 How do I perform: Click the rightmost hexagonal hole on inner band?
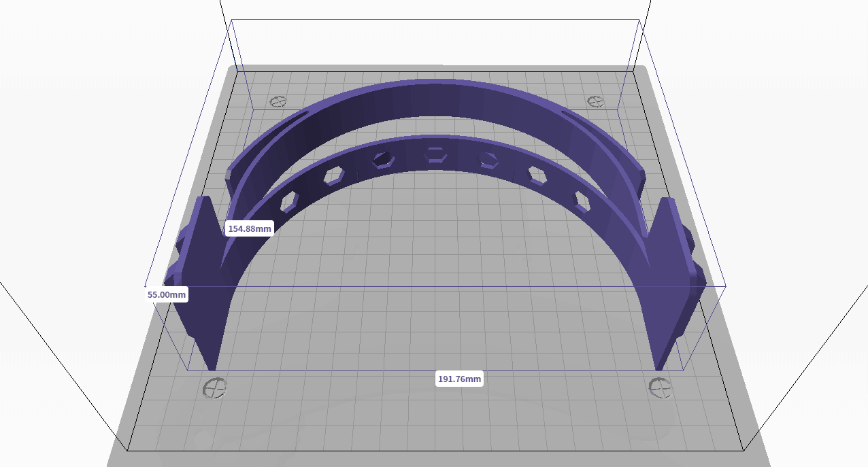coord(582,201)
